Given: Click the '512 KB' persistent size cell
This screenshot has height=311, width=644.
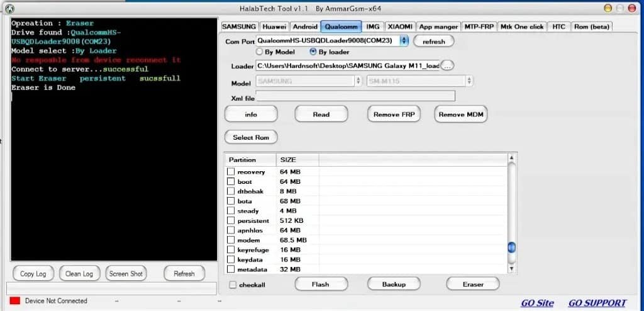Looking at the screenshot, I should pyautogui.click(x=292, y=220).
